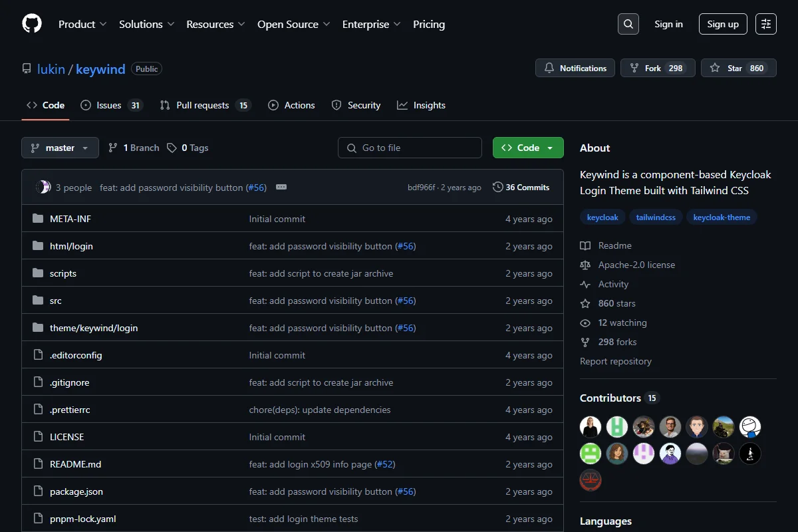Screen dimensions: 798x532
Task: Go to the GitHub homepage logo
Action: pyautogui.click(x=32, y=24)
